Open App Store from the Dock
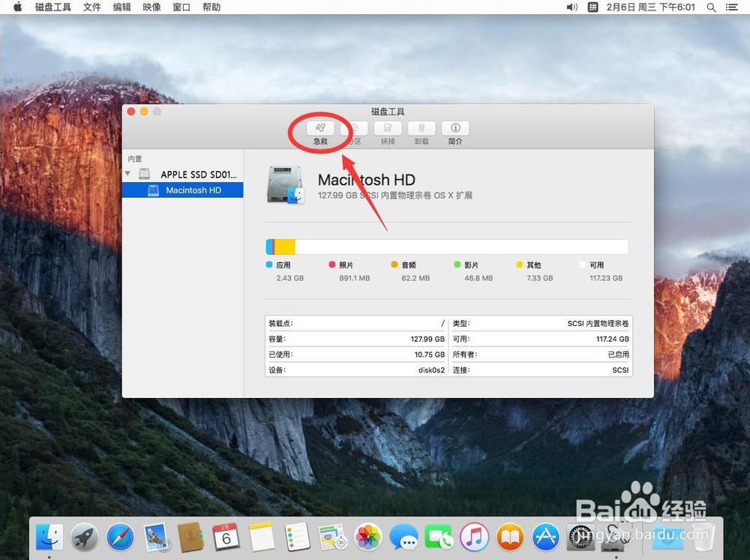This screenshot has width=750, height=560. (x=545, y=537)
